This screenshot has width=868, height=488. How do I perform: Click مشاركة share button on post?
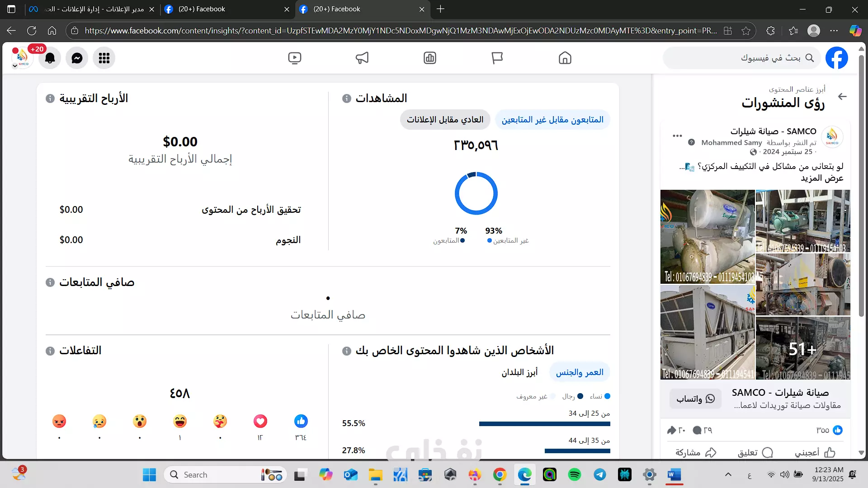[696, 452]
